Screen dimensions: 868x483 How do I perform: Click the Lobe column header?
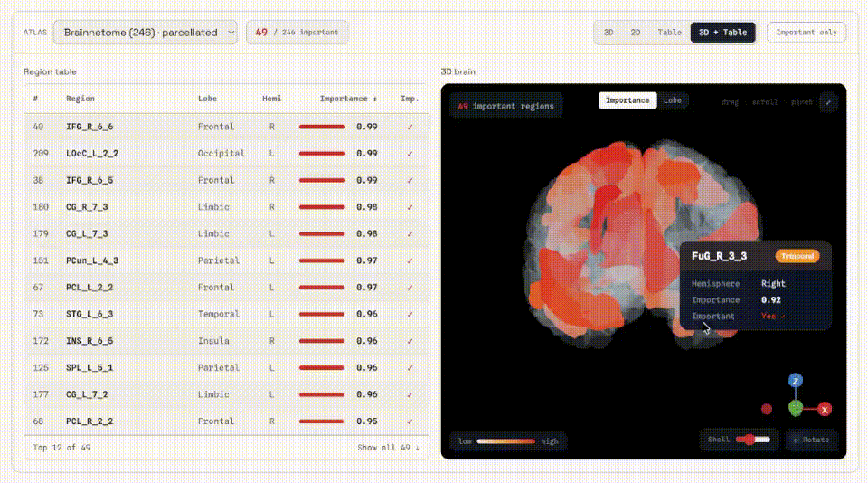(208, 99)
